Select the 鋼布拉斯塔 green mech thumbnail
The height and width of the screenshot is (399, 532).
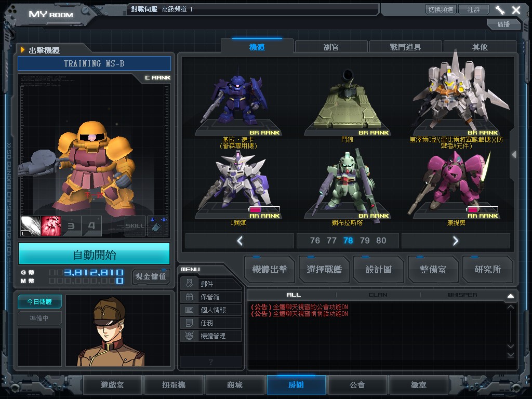point(348,185)
